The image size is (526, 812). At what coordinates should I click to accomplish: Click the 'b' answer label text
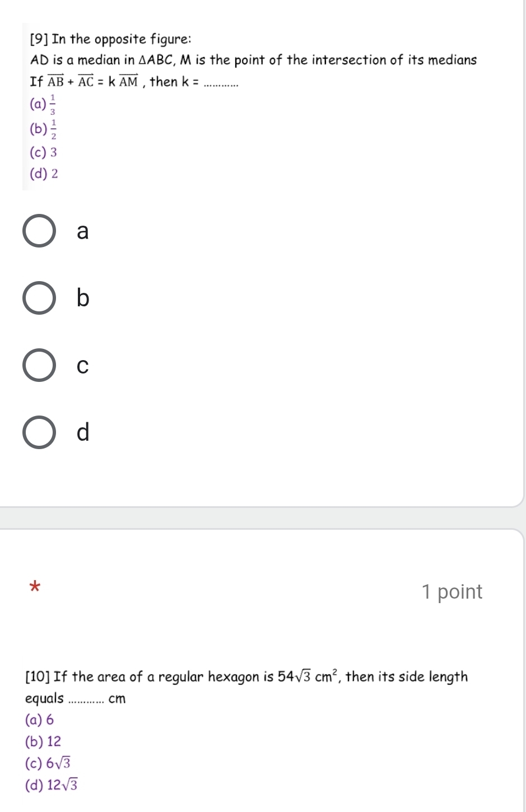[x=82, y=298]
